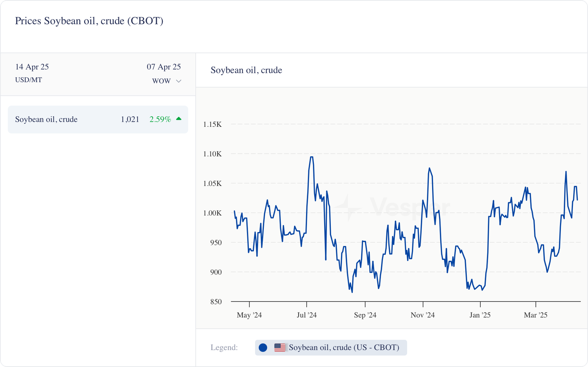The height and width of the screenshot is (367, 588).
Task: Click the 2.59% weekly change value
Action: tap(160, 120)
